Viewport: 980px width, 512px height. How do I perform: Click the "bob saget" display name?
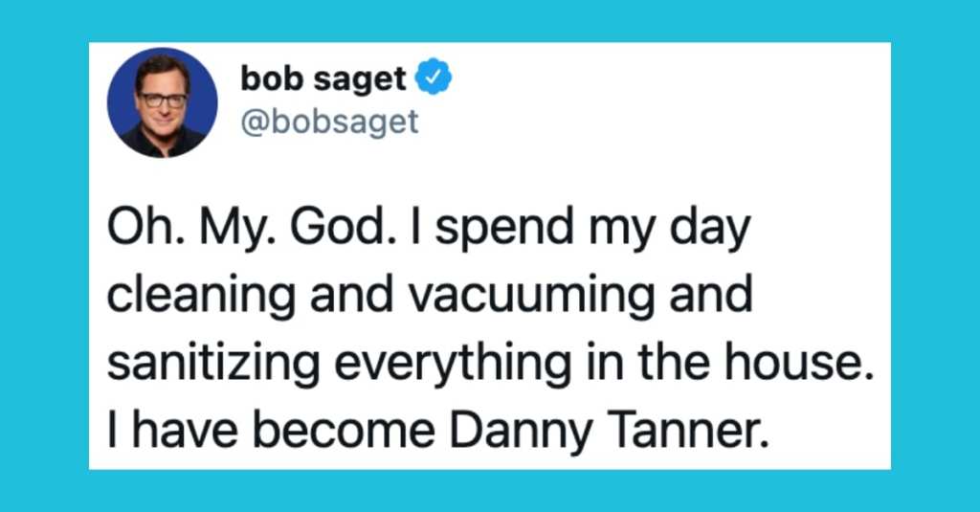click(x=323, y=78)
